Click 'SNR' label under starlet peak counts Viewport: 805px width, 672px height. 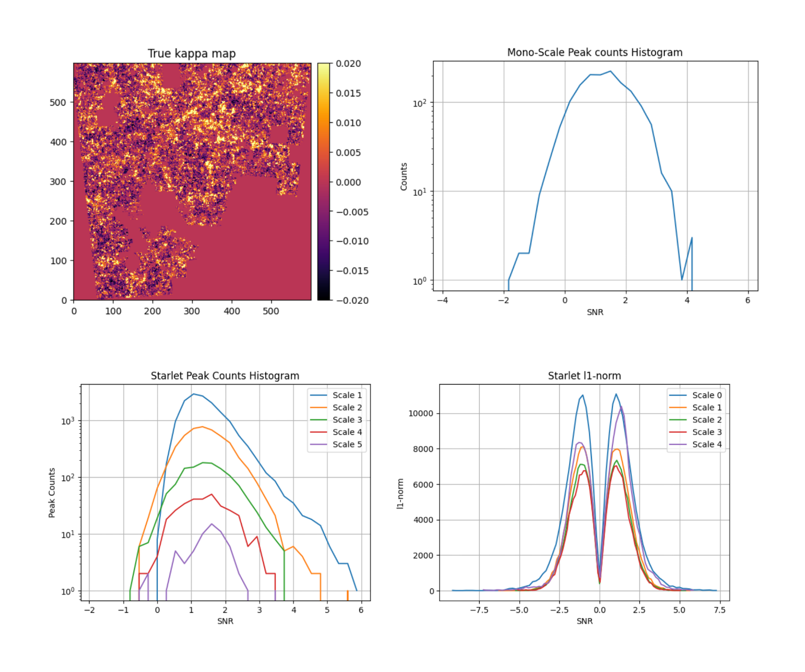[x=225, y=621]
